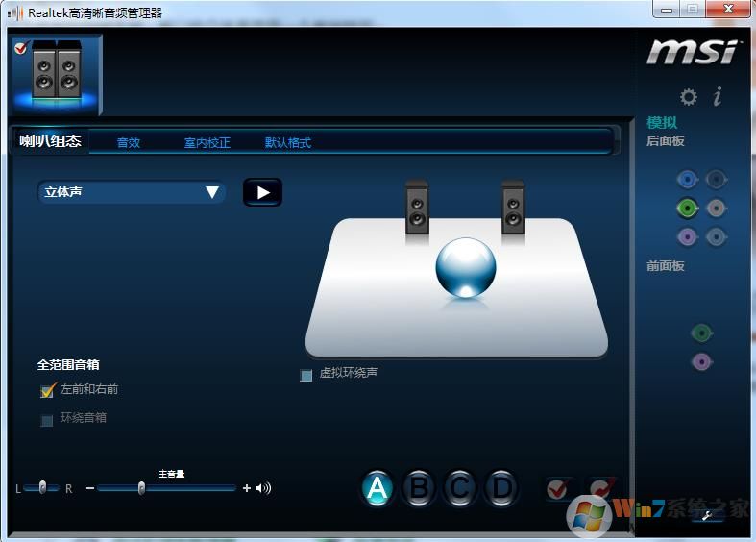Switch to the 音效 tab

[129, 143]
